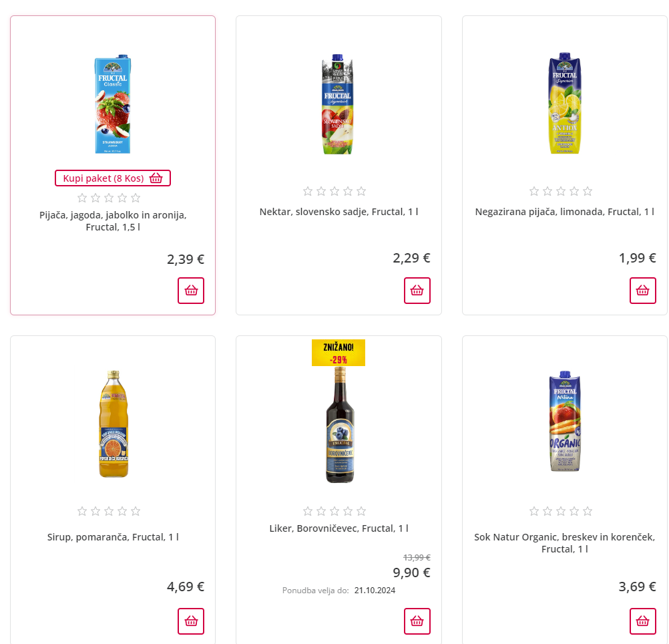Open "Liker, Borovničevec, Fructal" title link
This screenshot has height=644, width=669.
pyautogui.click(x=339, y=528)
